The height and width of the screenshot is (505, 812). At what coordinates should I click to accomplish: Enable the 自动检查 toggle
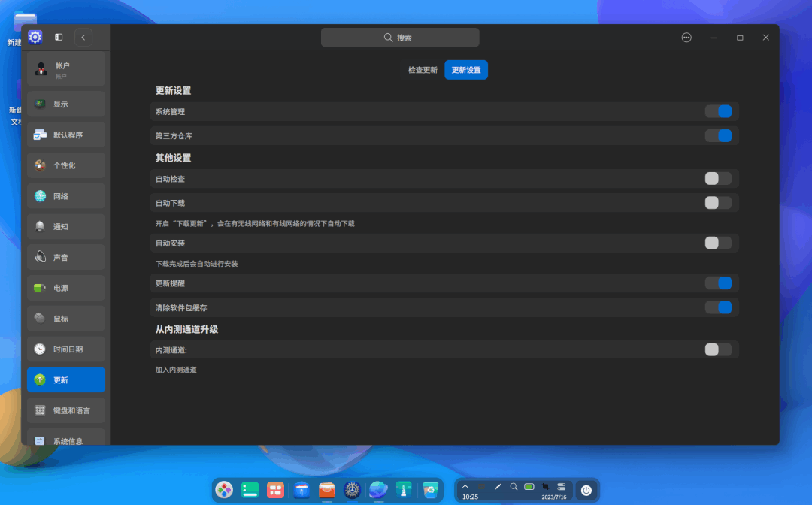coord(718,179)
